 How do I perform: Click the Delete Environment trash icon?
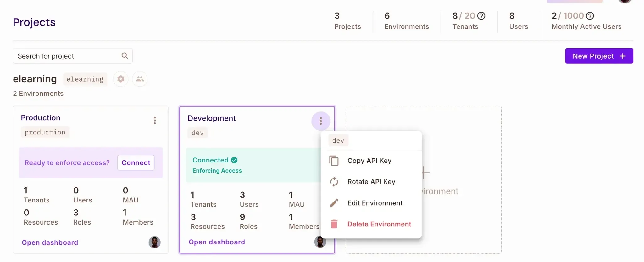click(334, 224)
